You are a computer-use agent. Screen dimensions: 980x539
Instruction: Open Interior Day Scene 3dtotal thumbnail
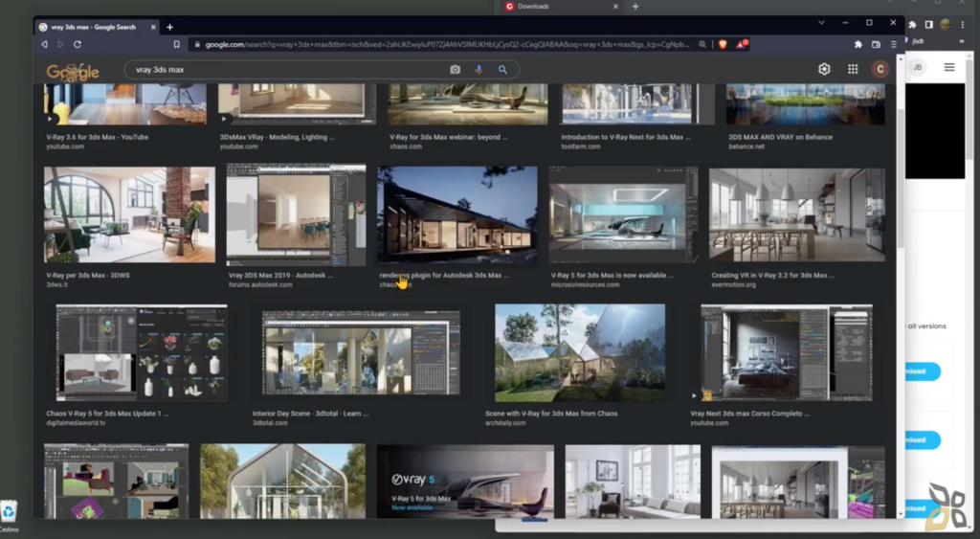(361, 352)
